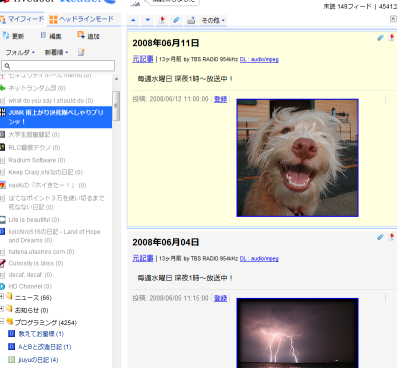Open the lightning storm photo thumbnail
Screen dimensions: 397x368
coord(297,333)
